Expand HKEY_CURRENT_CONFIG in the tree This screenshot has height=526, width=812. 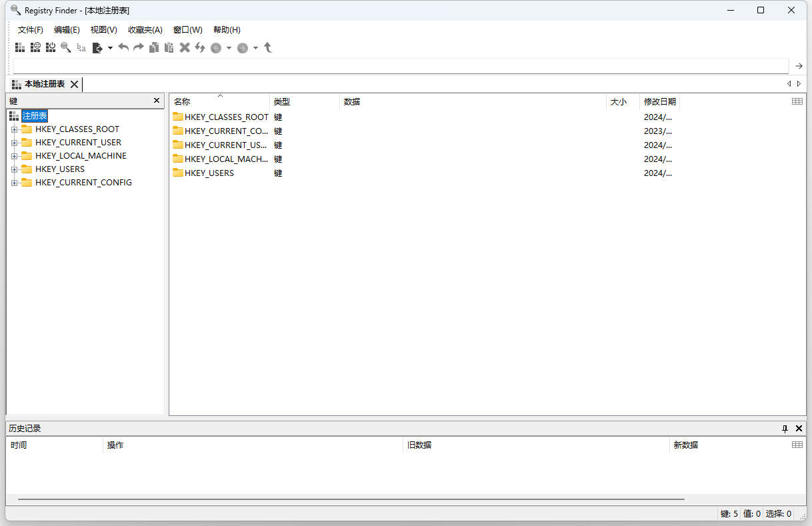pos(15,183)
